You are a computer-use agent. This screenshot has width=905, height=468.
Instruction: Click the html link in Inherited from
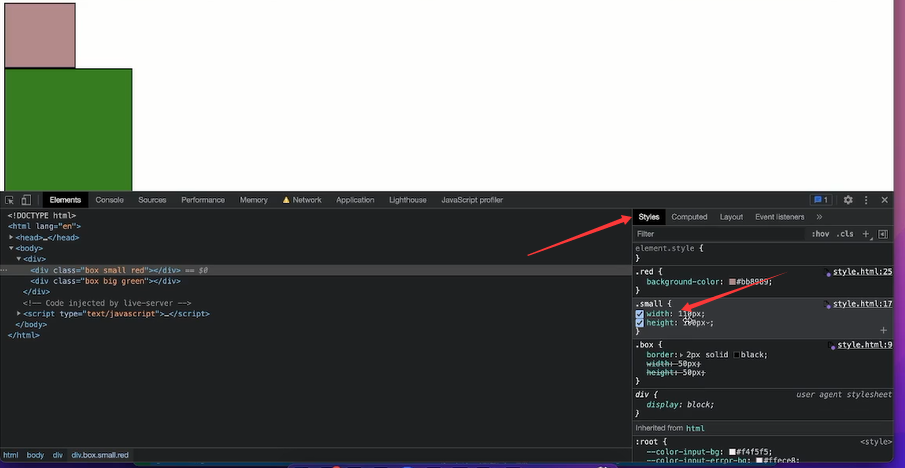695,428
